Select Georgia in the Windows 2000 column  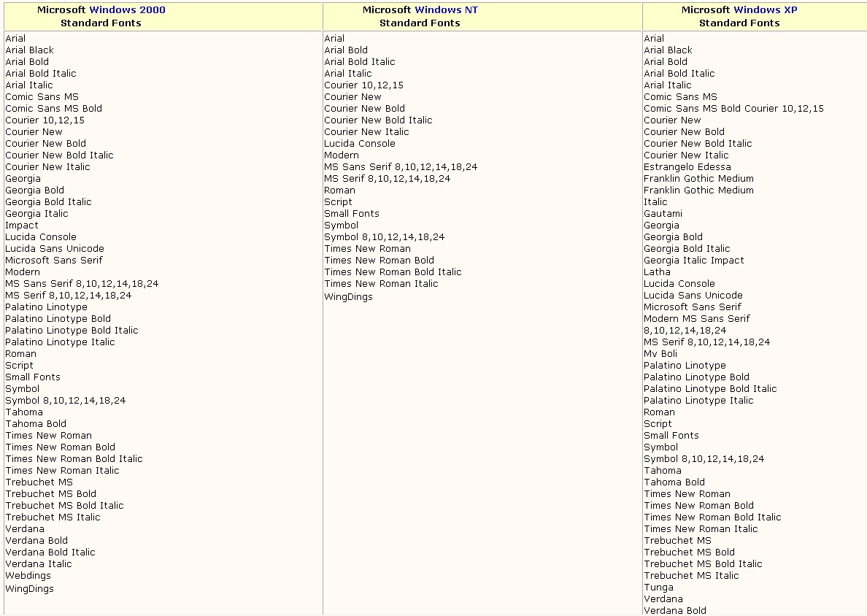coord(23,179)
